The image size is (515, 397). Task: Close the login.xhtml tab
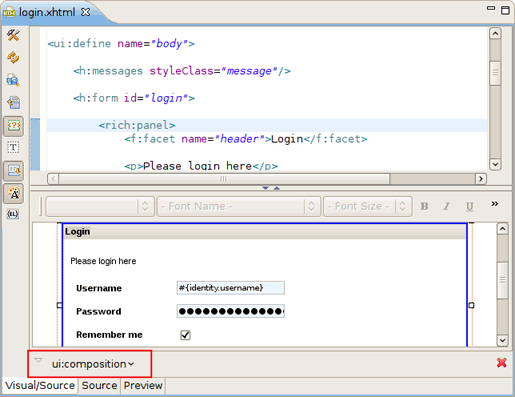click(86, 12)
